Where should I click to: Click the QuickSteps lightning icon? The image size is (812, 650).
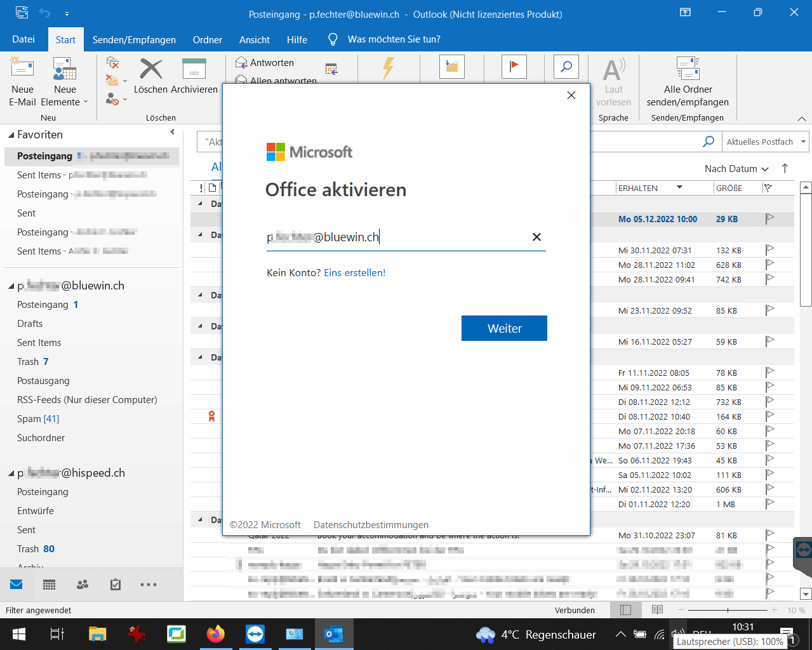[x=388, y=67]
